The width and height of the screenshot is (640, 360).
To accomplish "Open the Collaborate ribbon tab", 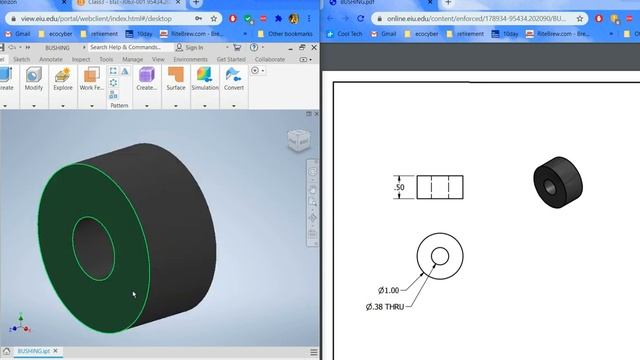I will [x=270, y=60].
